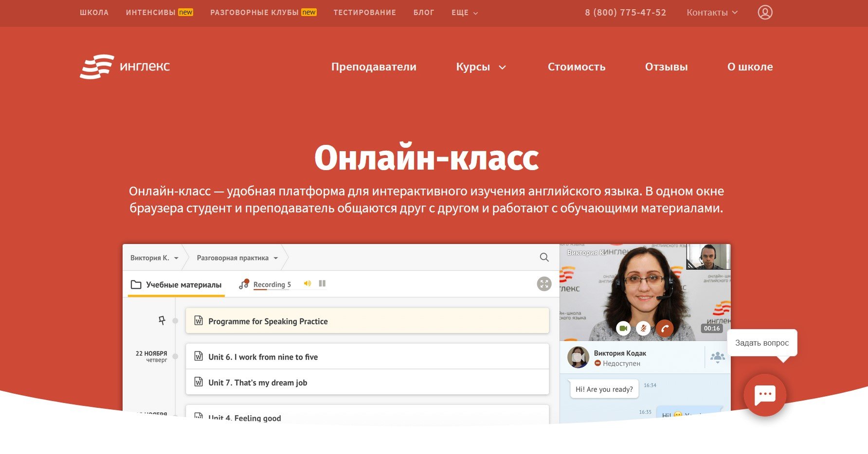This screenshot has height=454, width=868.
Task: Expand the classroom to fullscreen
Action: (544, 284)
